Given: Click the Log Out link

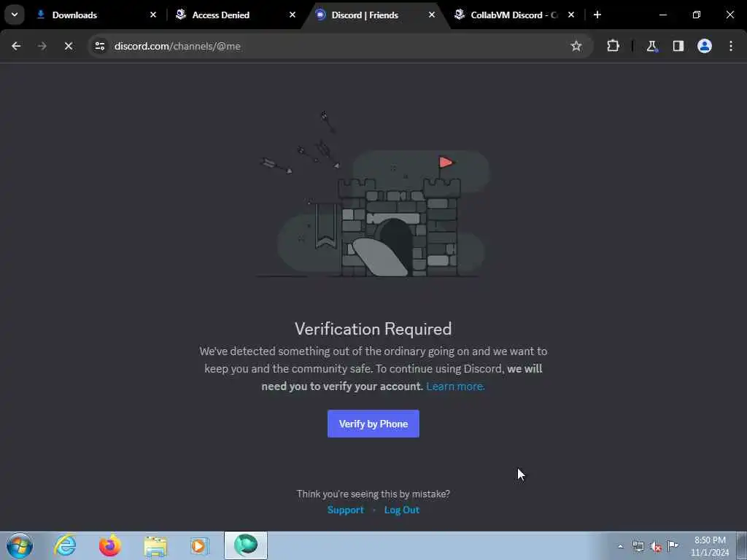Looking at the screenshot, I should coord(402,510).
